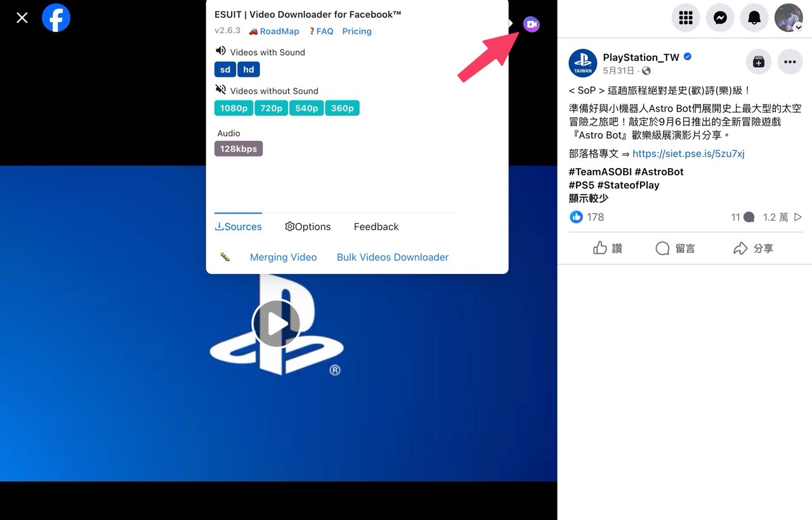Download the 540p video without sound
Screen dimensions: 812x520
[x=306, y=108]
